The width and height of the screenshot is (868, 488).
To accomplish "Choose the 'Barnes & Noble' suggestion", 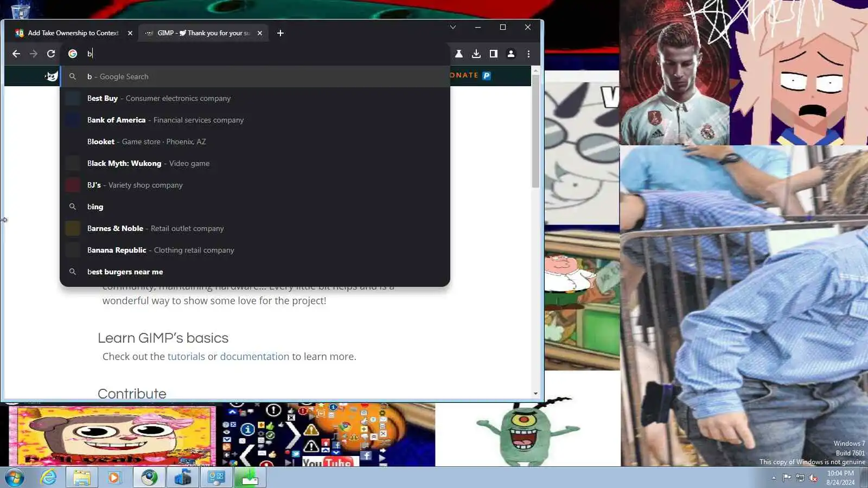I will pyautogui.click(x=255, y=228).
